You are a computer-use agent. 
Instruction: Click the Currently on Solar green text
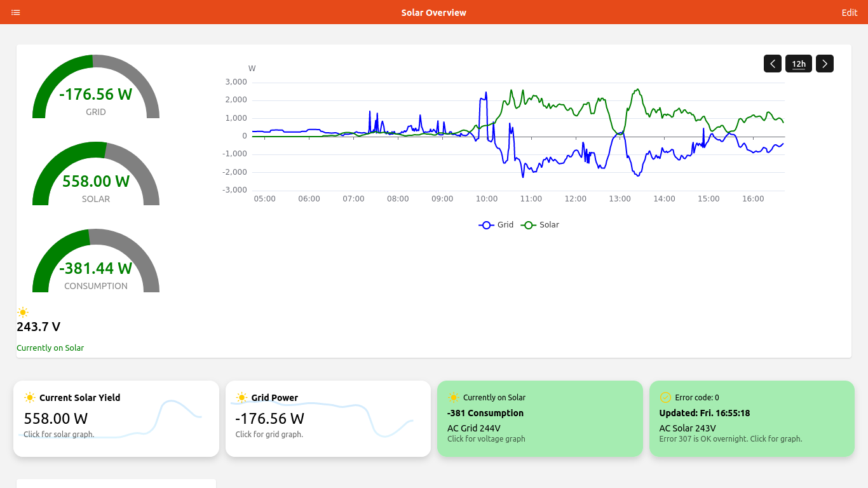point(50,348)
